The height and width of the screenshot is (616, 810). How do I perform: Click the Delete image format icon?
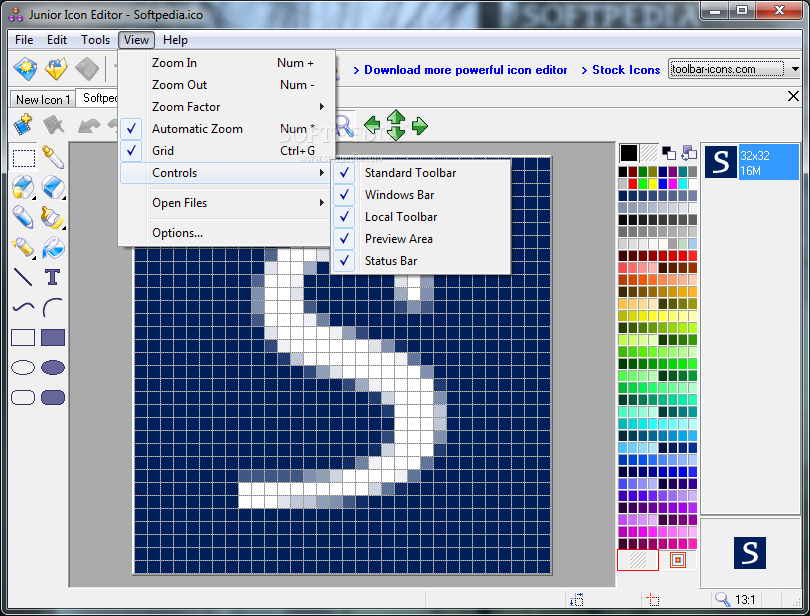click(54, 126)
